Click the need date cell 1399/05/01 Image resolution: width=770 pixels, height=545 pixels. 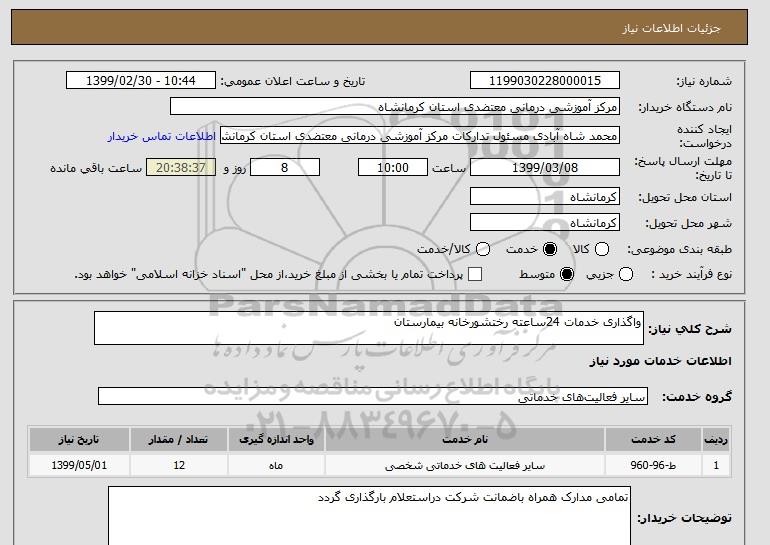(79, 465)
